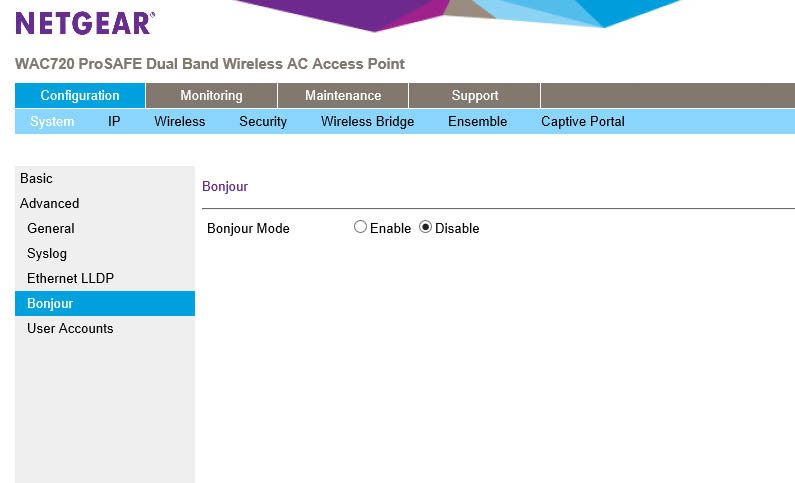Viewport: 795px width, 483px height.
Task: Open the Security submenu
Action: (x=263, y=122)
